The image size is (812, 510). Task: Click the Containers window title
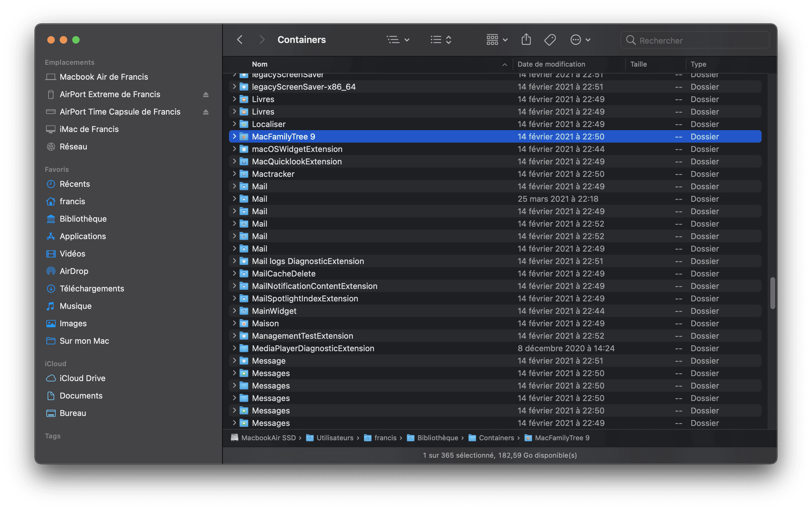click(301, 40)
